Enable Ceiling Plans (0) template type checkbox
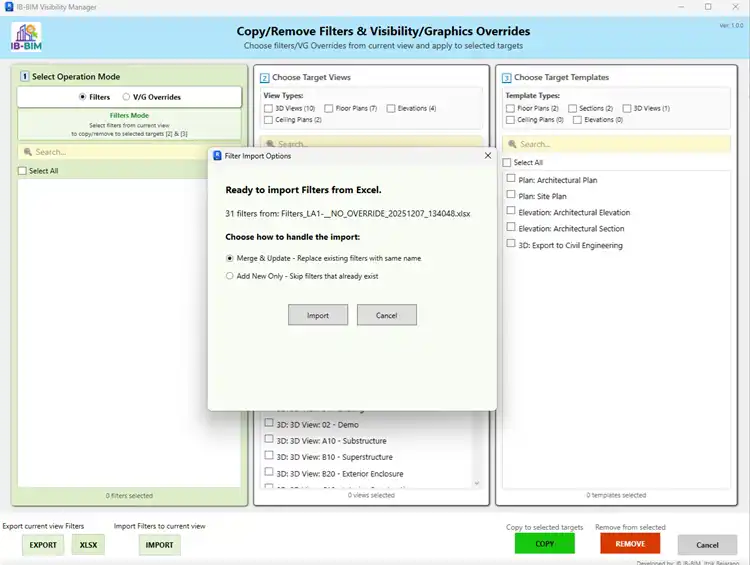This screenshot has height=565, width=750. [x=510, y=120]
